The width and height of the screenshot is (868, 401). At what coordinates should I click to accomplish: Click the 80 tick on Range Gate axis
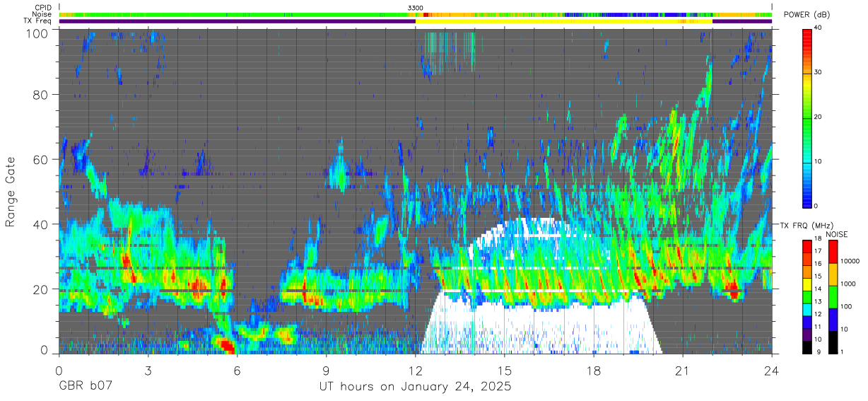41,95
